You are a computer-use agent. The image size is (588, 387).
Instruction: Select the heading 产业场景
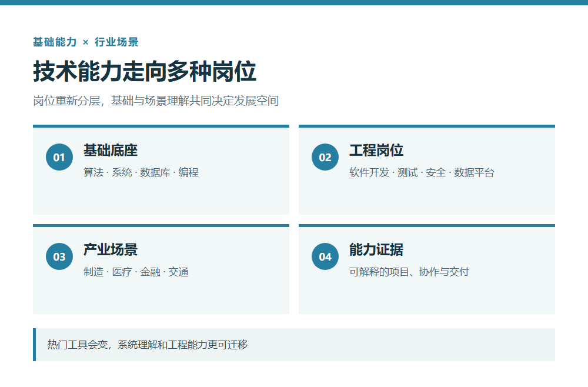click(x=111, y=250)
